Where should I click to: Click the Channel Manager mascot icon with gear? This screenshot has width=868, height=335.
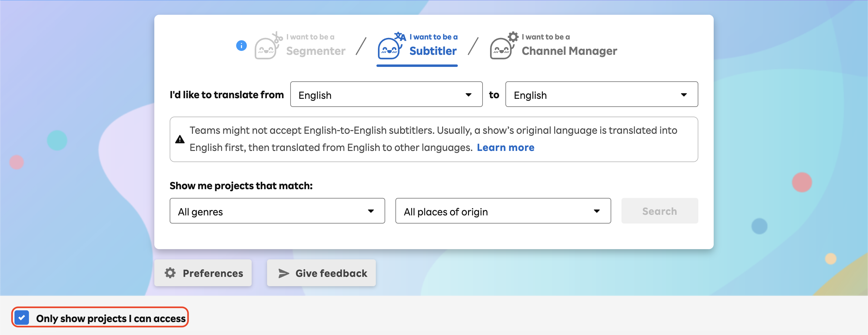point(504,46)
